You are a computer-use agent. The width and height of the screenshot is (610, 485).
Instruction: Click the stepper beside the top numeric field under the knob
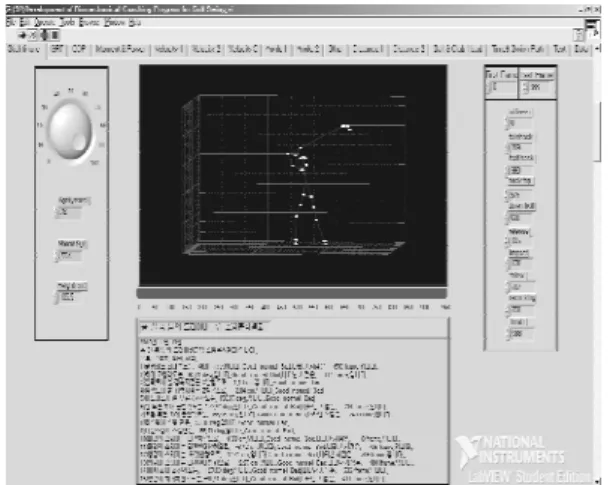pyautogui.click(x=55, y=212)
